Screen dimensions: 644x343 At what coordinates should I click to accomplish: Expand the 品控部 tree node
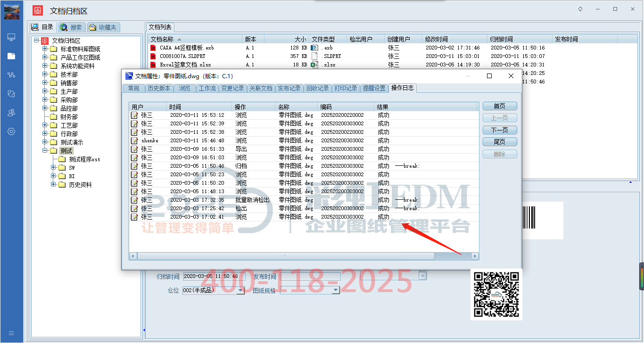(x=45, y=108)
